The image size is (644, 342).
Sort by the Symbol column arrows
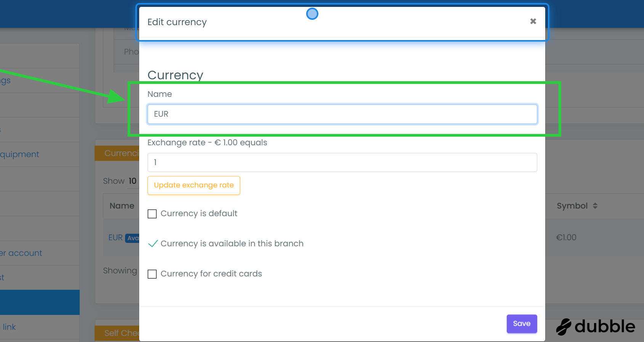pyautogui.click(x=595, y=206)
